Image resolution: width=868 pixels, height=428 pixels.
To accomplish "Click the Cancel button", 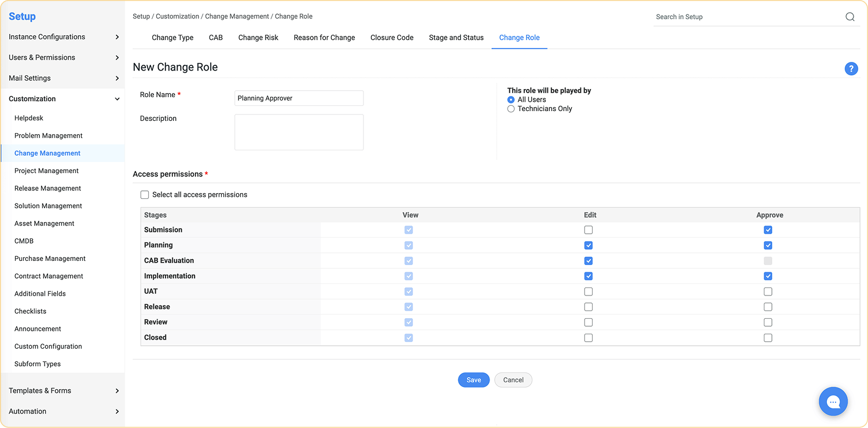I will [x=513, y=380].
